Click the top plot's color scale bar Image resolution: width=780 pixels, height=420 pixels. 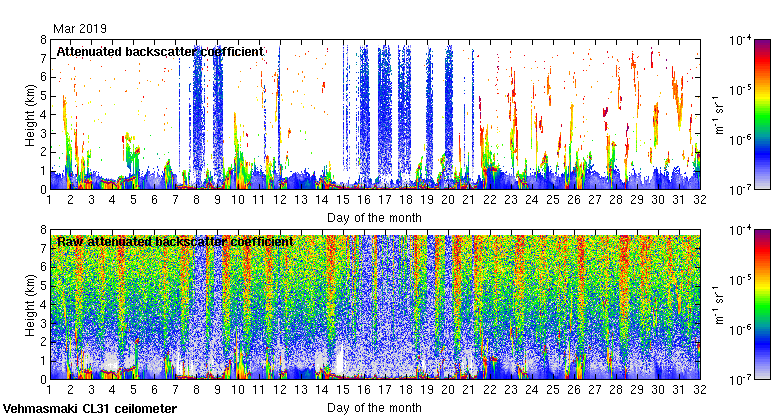762,115
